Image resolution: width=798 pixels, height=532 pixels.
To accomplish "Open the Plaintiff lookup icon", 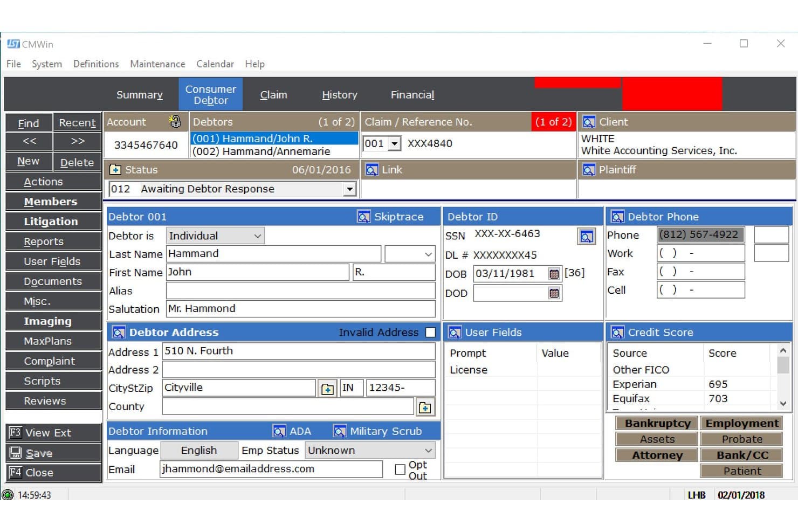I will 589,170.
